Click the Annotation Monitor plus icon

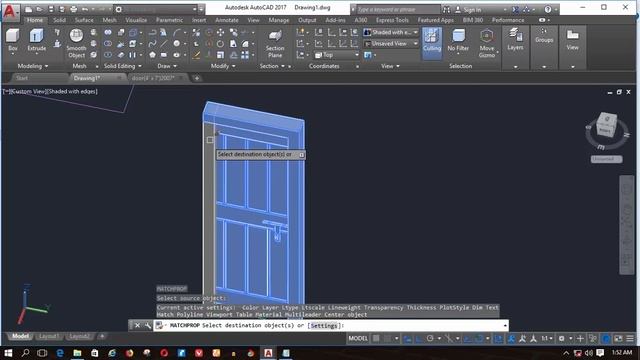pyautogui.click(x=580, y=338)
